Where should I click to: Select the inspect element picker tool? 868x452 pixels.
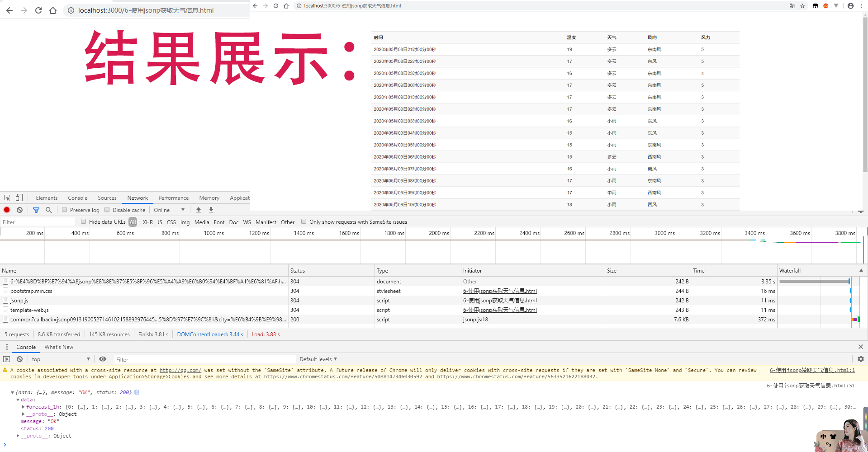pos(6,198)
